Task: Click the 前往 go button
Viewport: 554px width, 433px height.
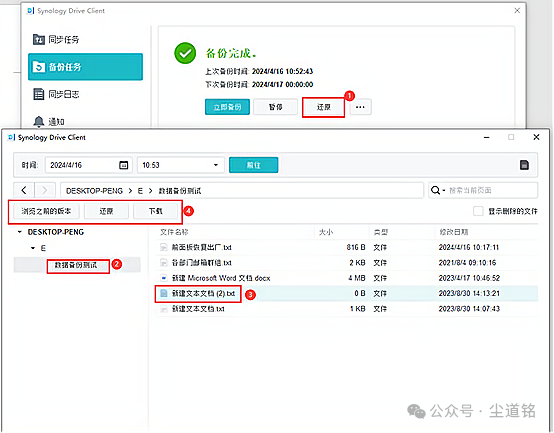Action: tap(254, 165)
